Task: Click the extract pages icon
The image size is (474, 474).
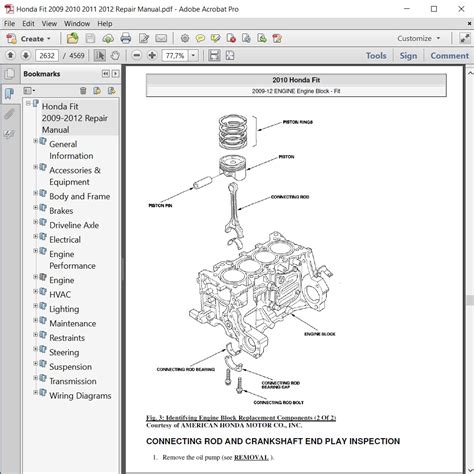Action: tap(246, 39)
